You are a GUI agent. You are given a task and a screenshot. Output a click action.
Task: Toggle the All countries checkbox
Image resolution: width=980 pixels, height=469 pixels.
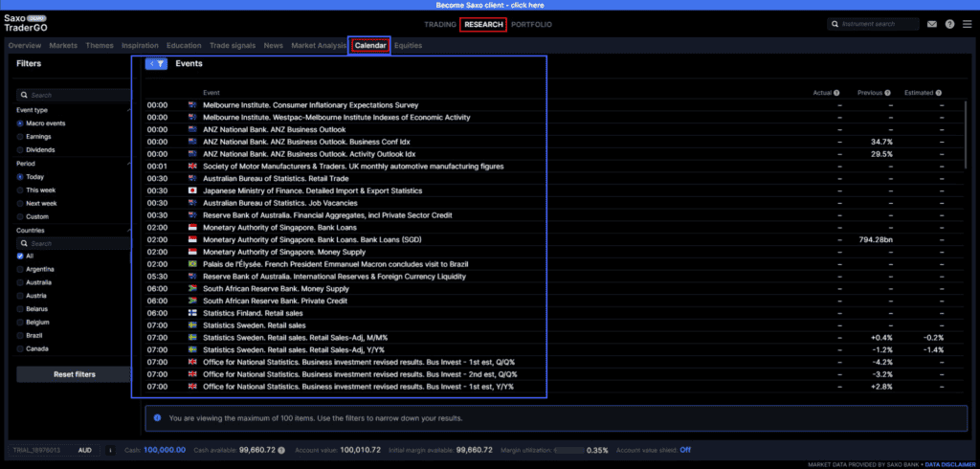[21, 256]
